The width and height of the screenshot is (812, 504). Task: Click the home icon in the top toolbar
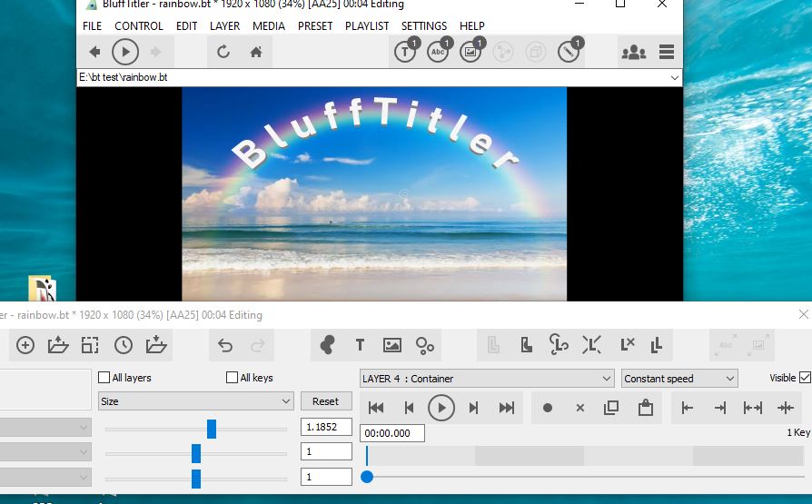click(x=256, y=52)
